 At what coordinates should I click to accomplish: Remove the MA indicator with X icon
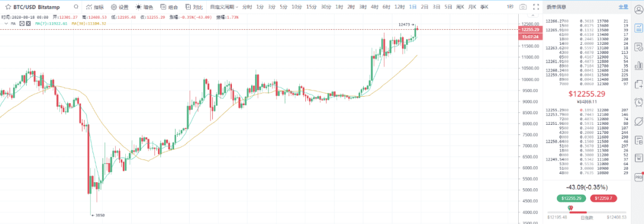[x=29, y=23]
